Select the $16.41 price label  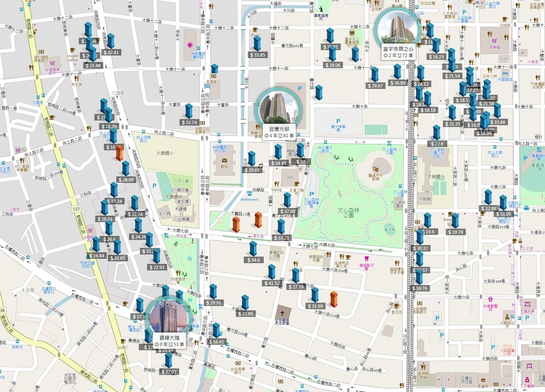[217, 342]
